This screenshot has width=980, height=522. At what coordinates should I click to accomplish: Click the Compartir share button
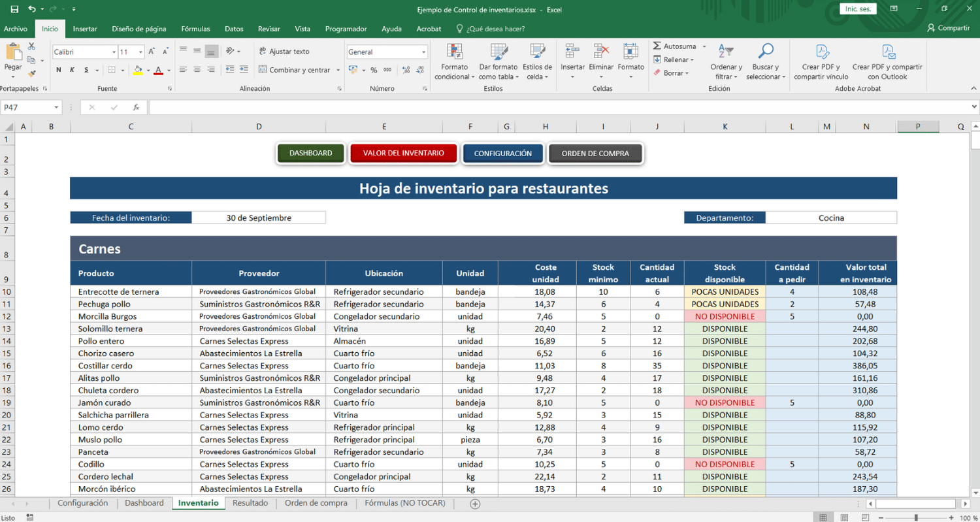click(948, 28)
